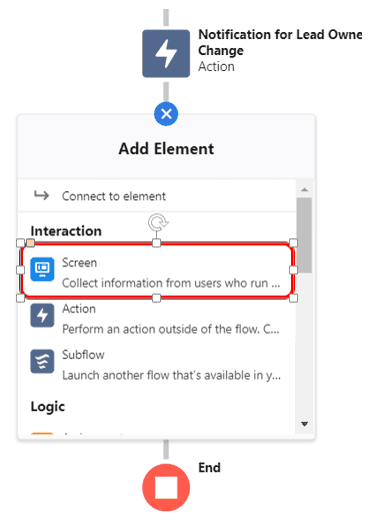Choose the Screen interaction element
The height and width of the screenshot is (524, 372).
click(x=157, y=270)
